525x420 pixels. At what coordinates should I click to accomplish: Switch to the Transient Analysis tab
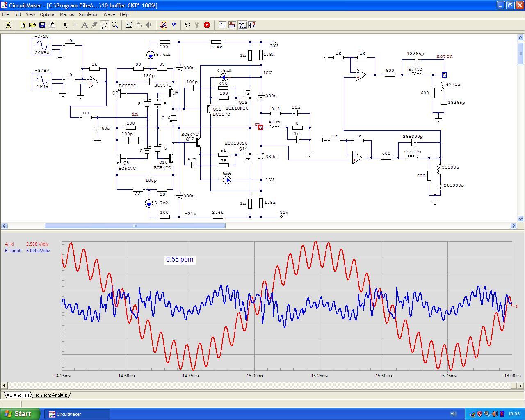point(50,395)
